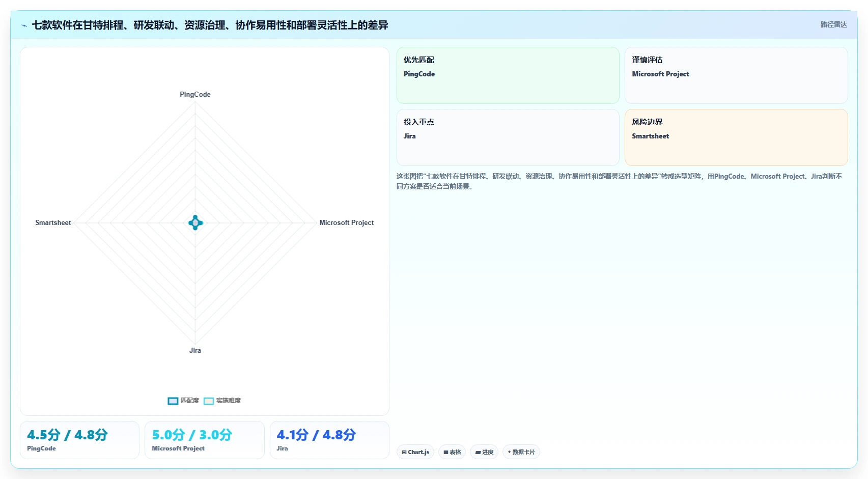Viewport: 868px width, 479px height.
Task: Click the Microsoft Project axis label on radar
Action: click(347, 223)
